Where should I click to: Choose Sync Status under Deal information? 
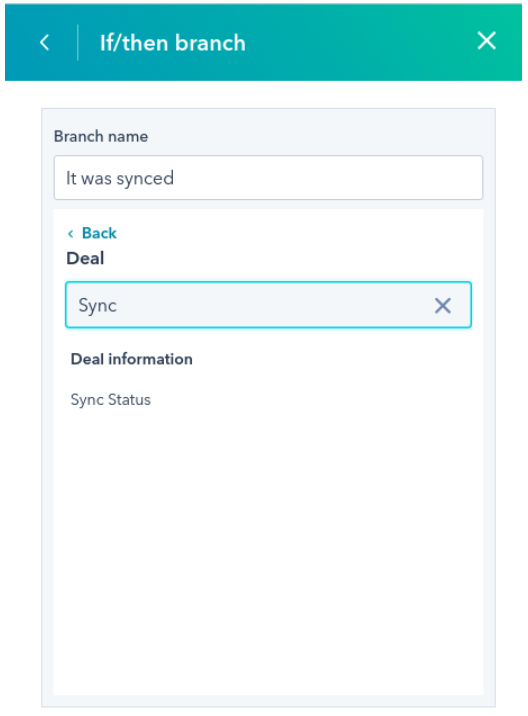coord(111,400)
